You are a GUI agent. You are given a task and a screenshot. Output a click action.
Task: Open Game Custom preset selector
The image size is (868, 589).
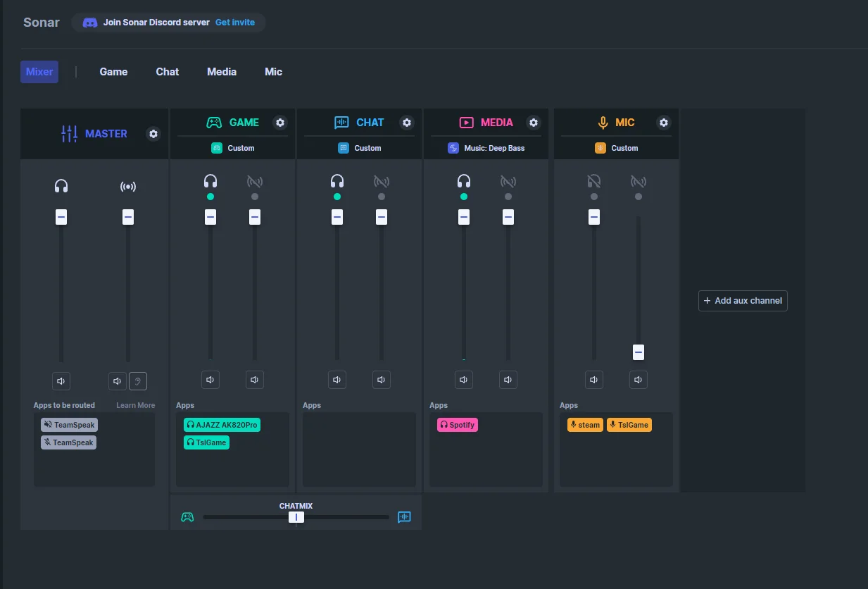pos(233,148)
